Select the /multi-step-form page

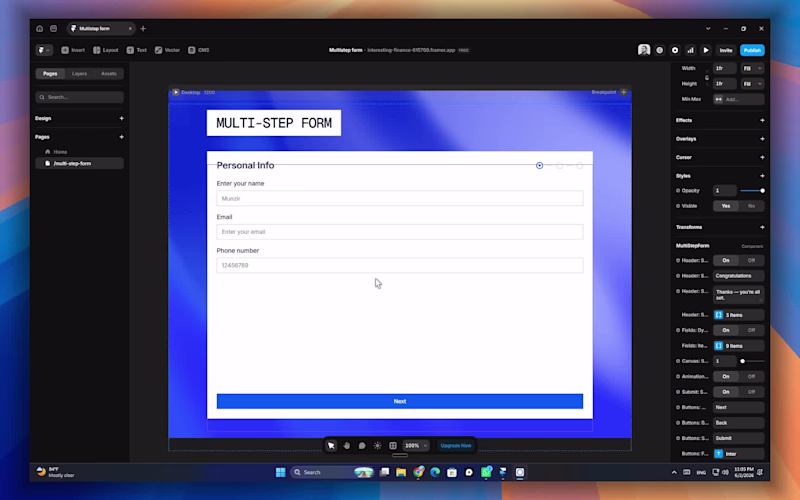click(x=79, y=163)
